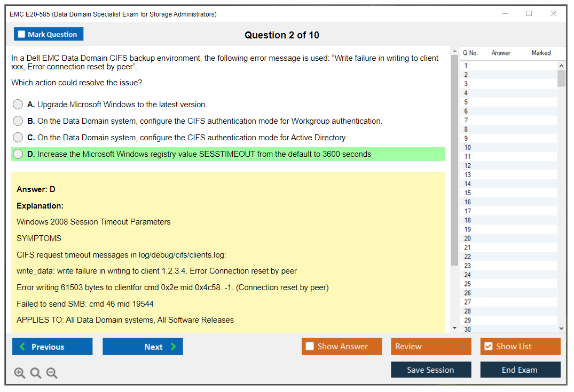Check the Mark Question checkbox
Image resolution: width=574 pixels, height=392 pixels.
coord(22,35)
